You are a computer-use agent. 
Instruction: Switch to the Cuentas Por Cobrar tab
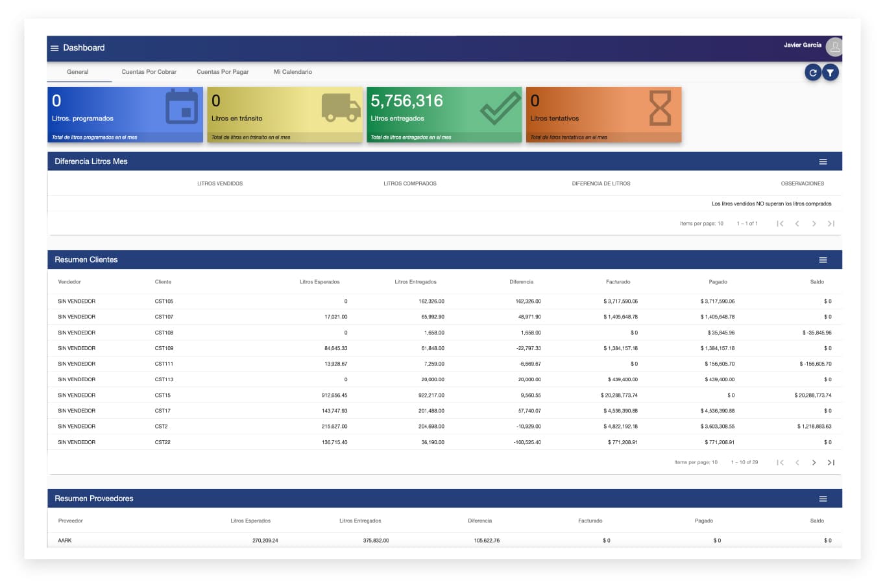coord(149,72)
